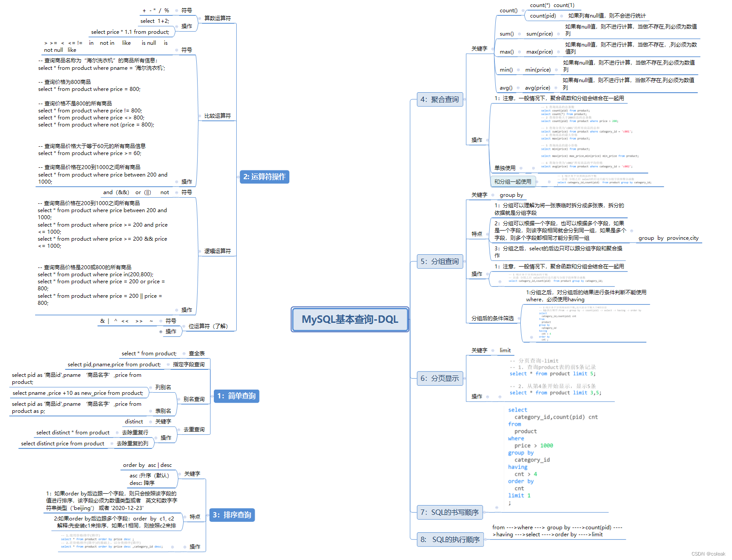The width and height of the screenshot is (732, 560).
Task: Click the 'and (&&) or (||) not' node
Action: coord(136,192)
